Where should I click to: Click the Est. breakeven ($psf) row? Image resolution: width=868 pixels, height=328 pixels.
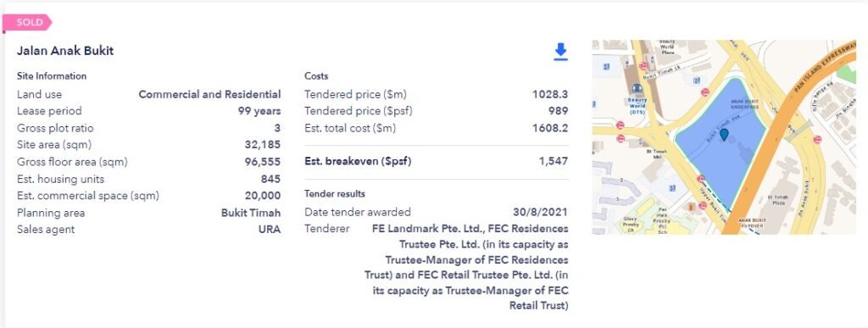pyautogui.click(x=437, y=162)
